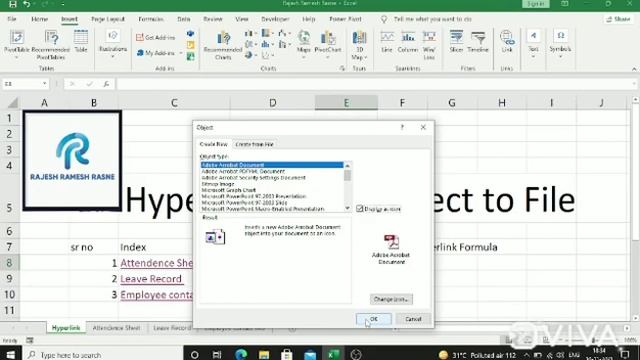640x360 pixels.
Task: Click the Change Icon button
Action: [391, 299]
